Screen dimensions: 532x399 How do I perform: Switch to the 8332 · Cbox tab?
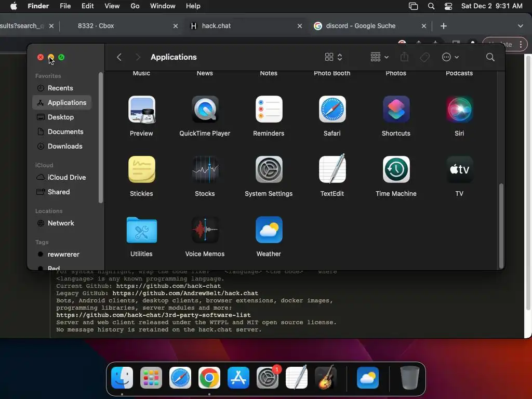96,26
